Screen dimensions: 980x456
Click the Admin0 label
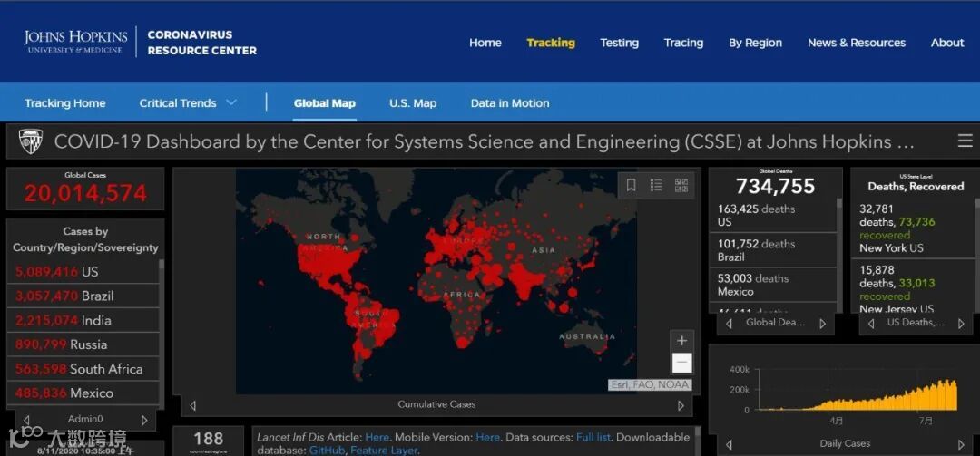85,420
